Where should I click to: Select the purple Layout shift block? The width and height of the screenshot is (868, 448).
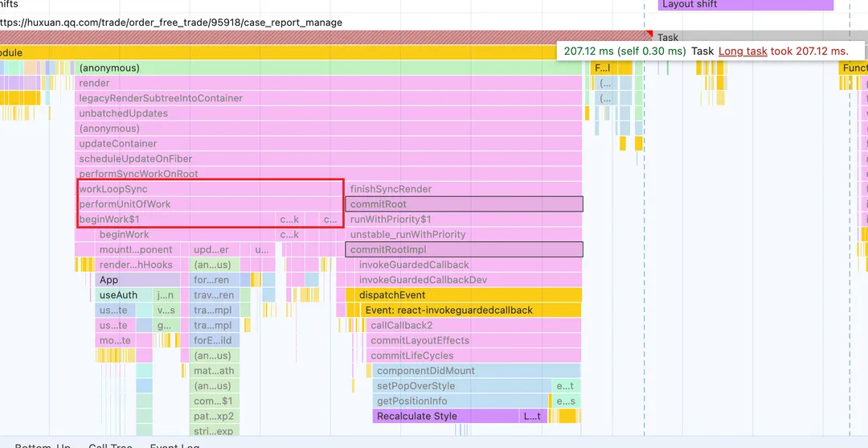click(745, 5)
